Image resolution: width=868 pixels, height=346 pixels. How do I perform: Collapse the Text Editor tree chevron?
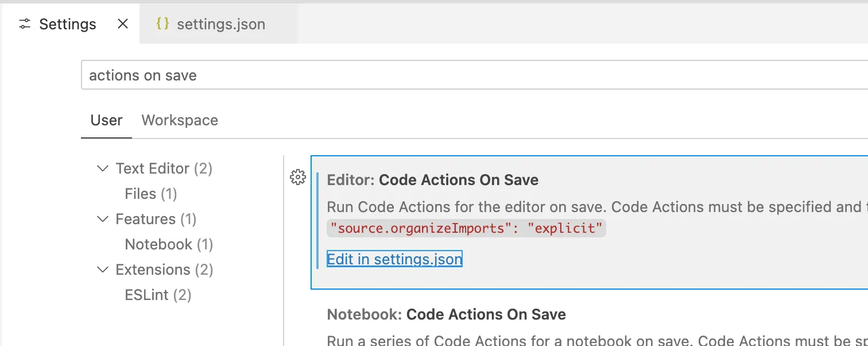tap(103, 168)
